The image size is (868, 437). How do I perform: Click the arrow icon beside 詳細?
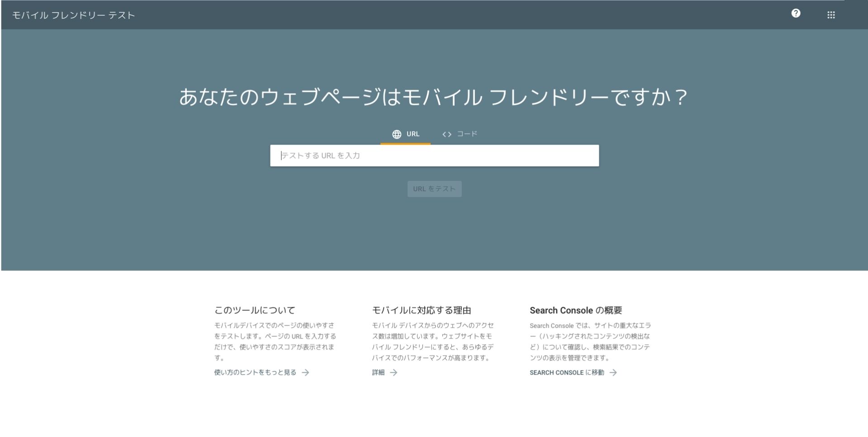tap(394, 373)
